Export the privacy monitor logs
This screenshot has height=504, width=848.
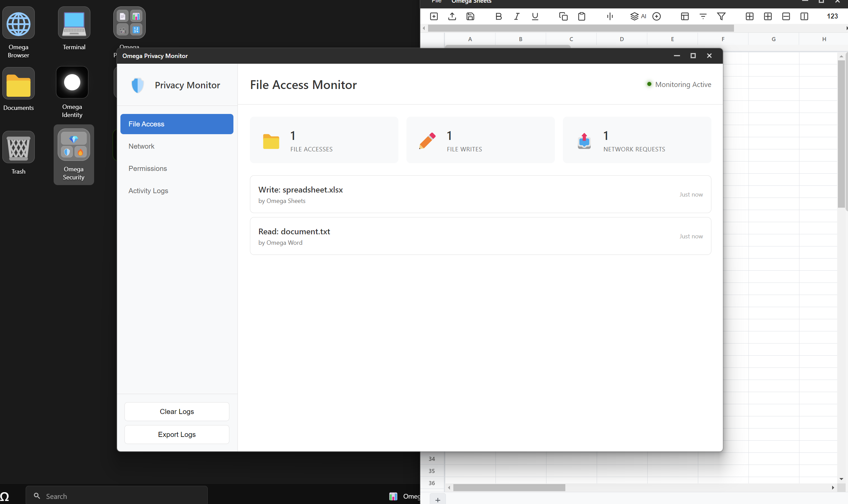(x=176, y=434)
